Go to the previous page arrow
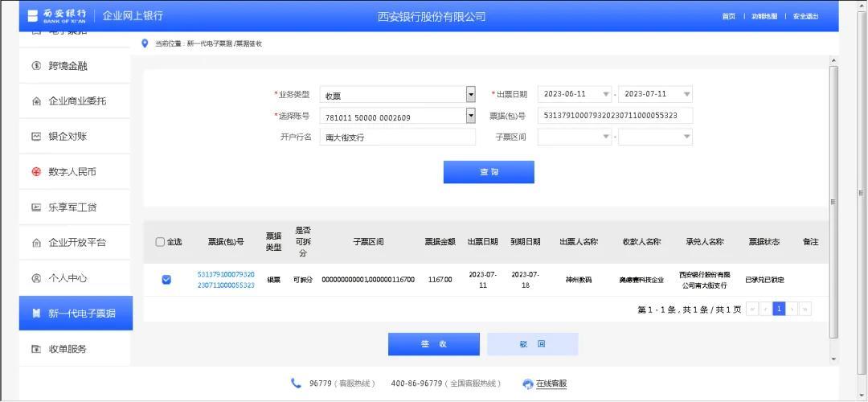The image size is (868, 402). click(766, 309)
